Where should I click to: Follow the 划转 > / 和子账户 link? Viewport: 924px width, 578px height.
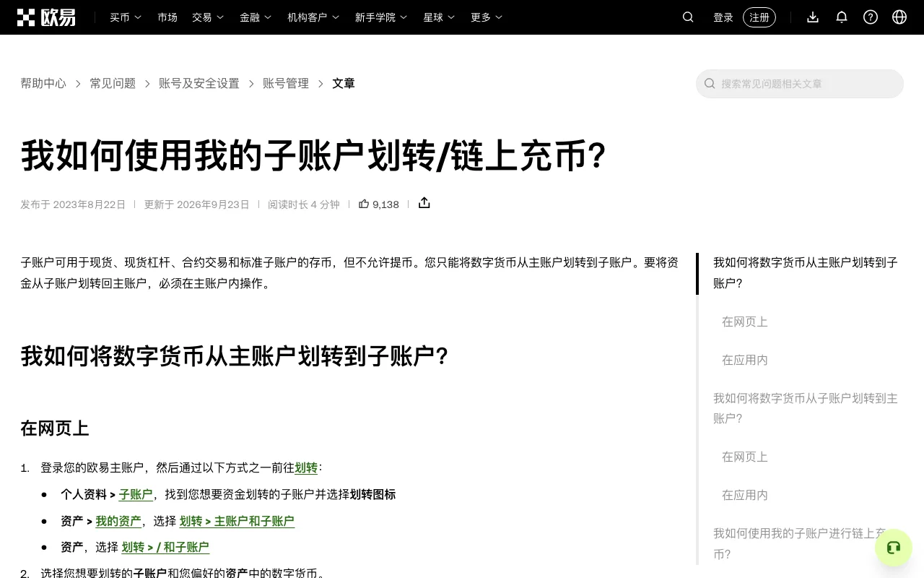coord(165,548)
